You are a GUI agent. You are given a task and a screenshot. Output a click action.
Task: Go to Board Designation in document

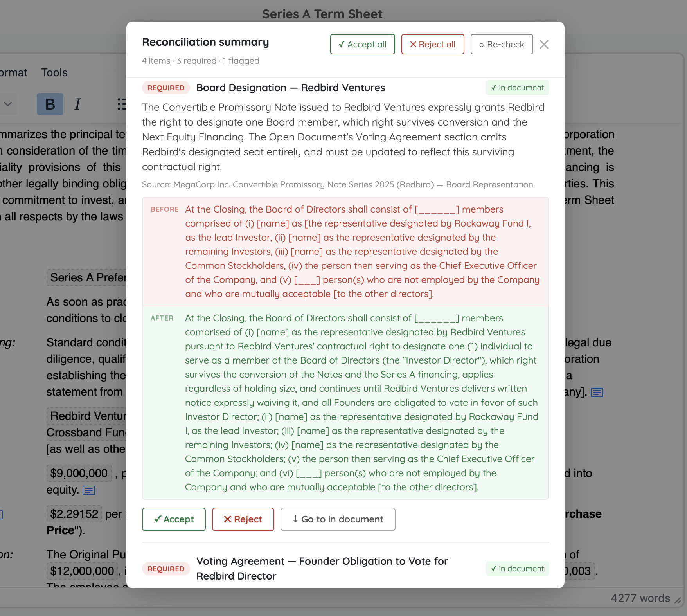point(338,519)
